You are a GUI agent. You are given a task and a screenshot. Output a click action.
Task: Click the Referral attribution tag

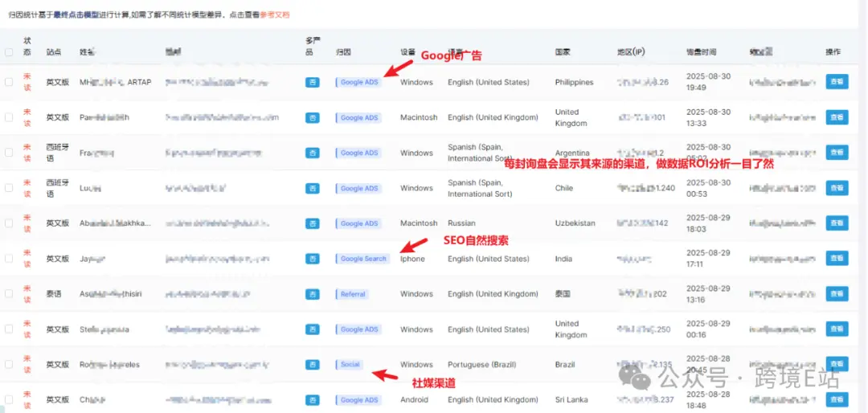353,294
